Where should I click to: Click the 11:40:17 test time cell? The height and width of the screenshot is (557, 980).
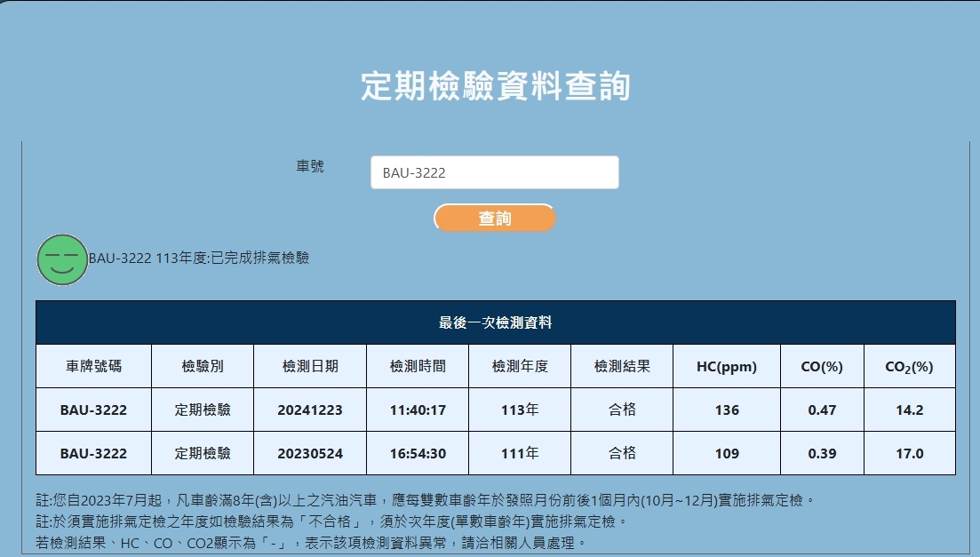(x=418, y=410)
